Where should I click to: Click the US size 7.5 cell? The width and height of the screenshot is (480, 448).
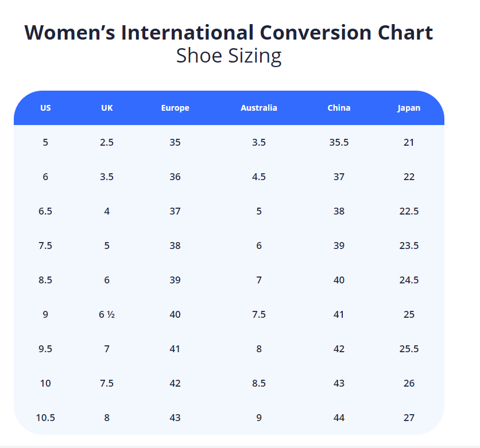click(45, 246)
